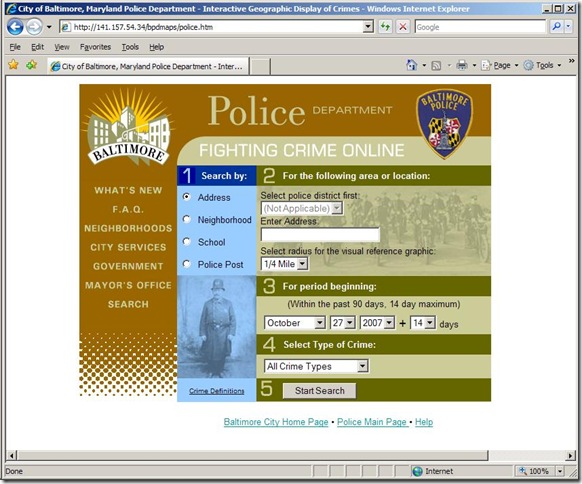Click the Baltimore city logo
Screen dimensions: 582x484
point(128,127)
